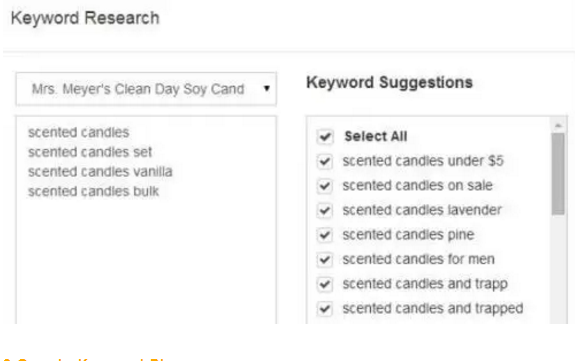
Task: Uncheck scented candles under $5
Action: click(x=325, y=161)
